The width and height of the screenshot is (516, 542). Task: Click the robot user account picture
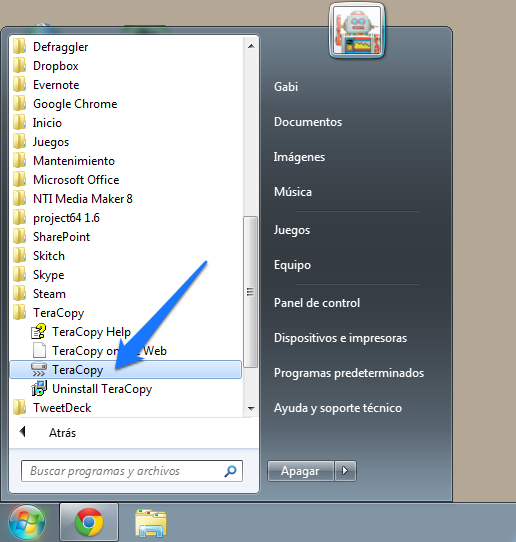point(357,31)
